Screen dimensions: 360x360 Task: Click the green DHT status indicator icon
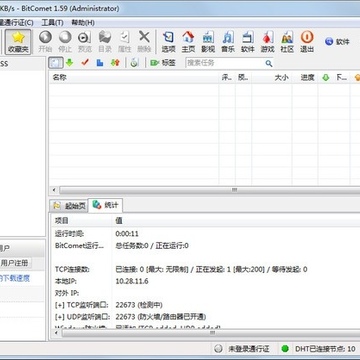[285, 349]
